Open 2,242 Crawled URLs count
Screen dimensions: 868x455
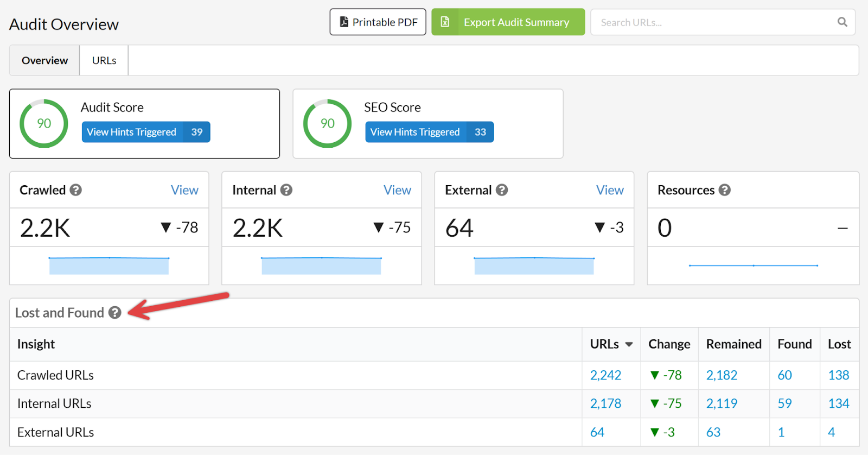(605, 375)
